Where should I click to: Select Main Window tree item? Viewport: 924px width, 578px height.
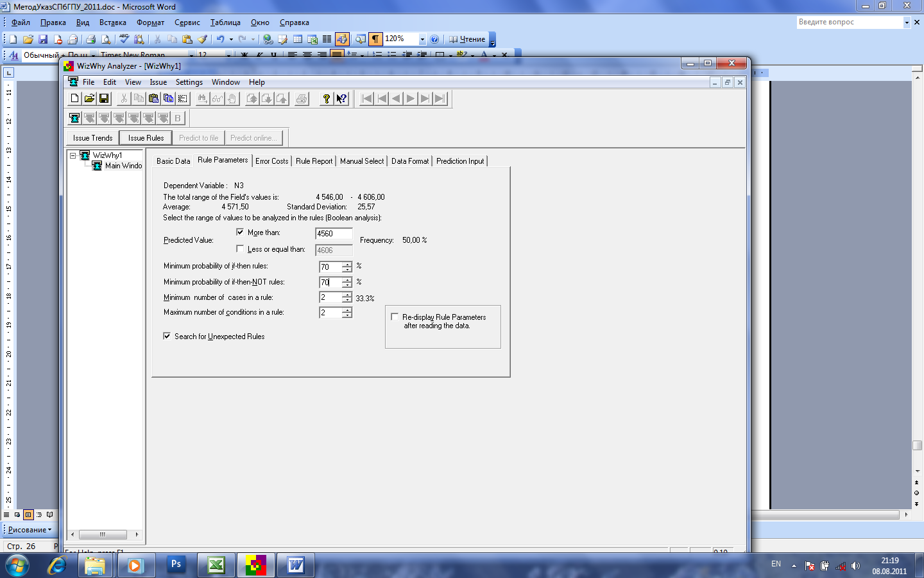click(123, 166)
